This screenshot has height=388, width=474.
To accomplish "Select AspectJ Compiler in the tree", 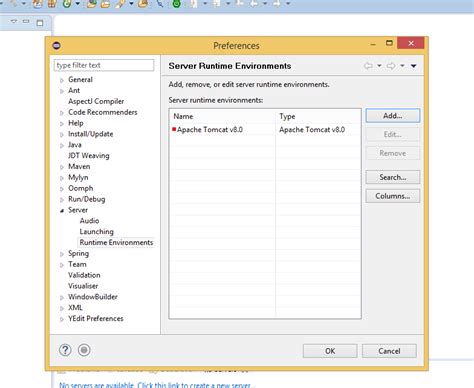I will 96,101.
